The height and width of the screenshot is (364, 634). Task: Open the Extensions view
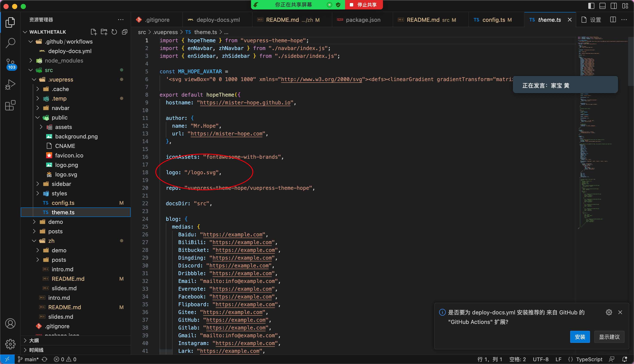point(10,105)
